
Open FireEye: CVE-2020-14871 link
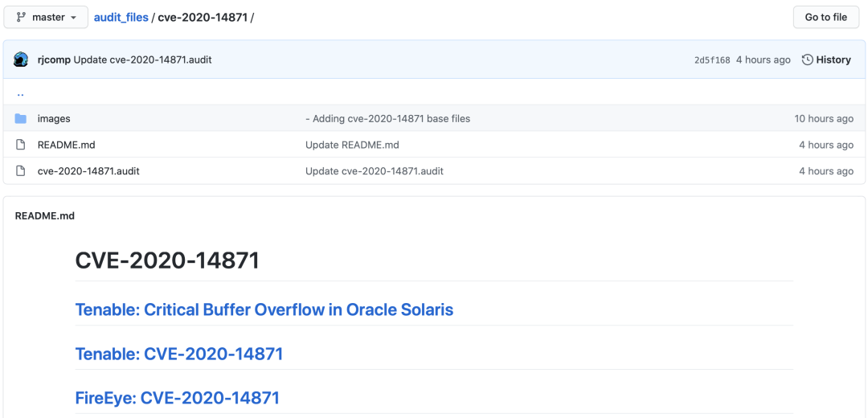point(177,398)
